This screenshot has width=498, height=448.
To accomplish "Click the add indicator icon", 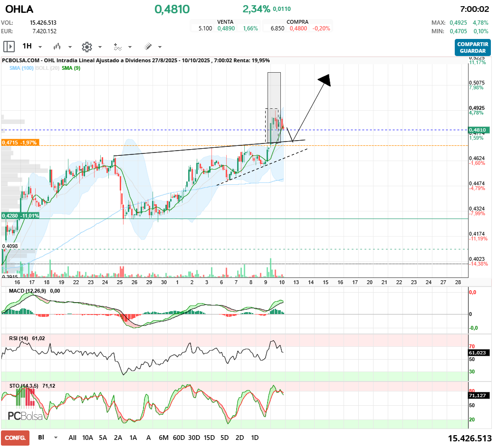I will 117,47.
